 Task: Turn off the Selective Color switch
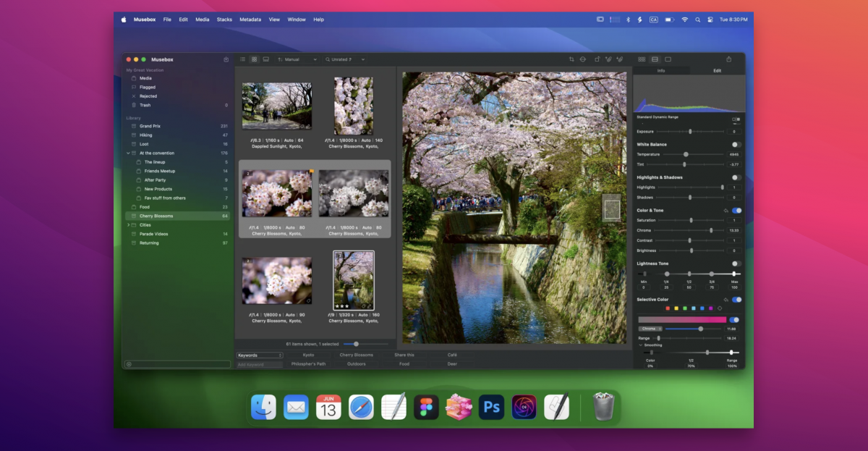[736, 300]
